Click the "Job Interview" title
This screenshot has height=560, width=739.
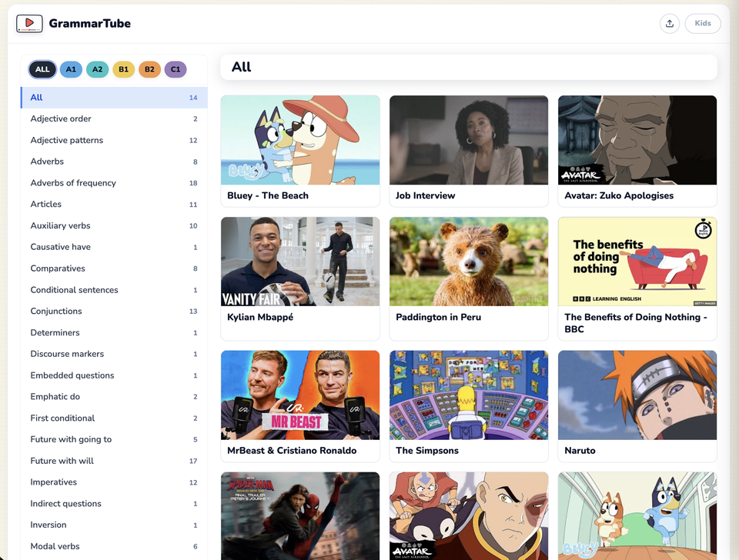tap(425, 195)
